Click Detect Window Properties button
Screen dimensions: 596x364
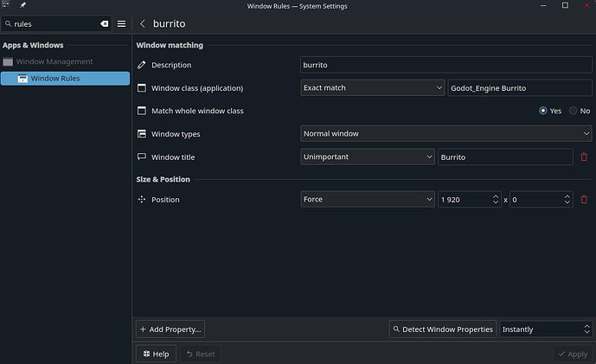(443, 329)
